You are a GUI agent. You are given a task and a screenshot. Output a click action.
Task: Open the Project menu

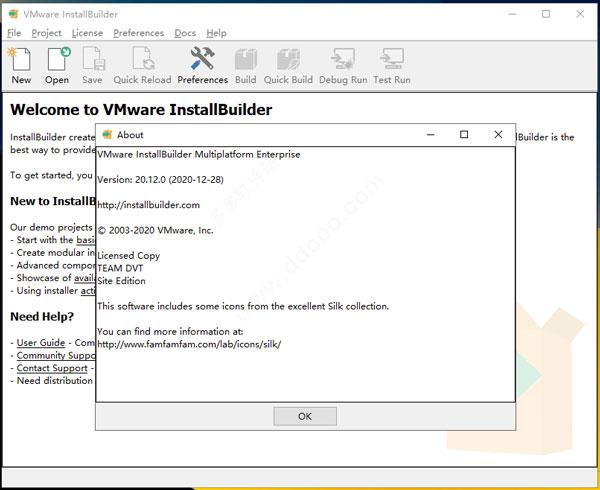tap(46, 33)
